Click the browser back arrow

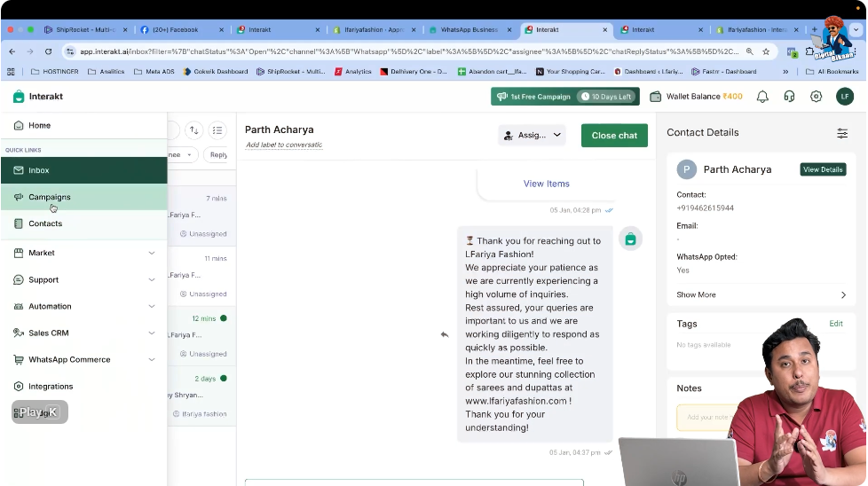pos(12,51)
